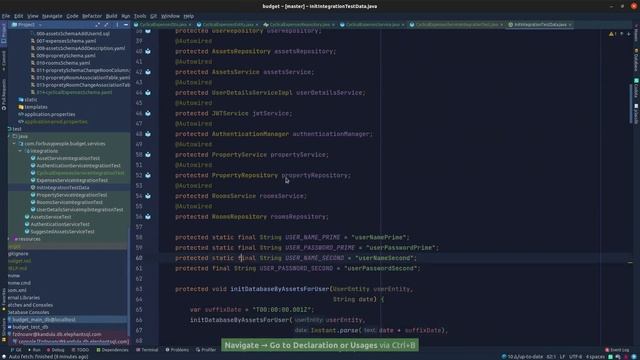640x360 pixels.
Task: Open the TODO tool window
Action: point(80,350)
